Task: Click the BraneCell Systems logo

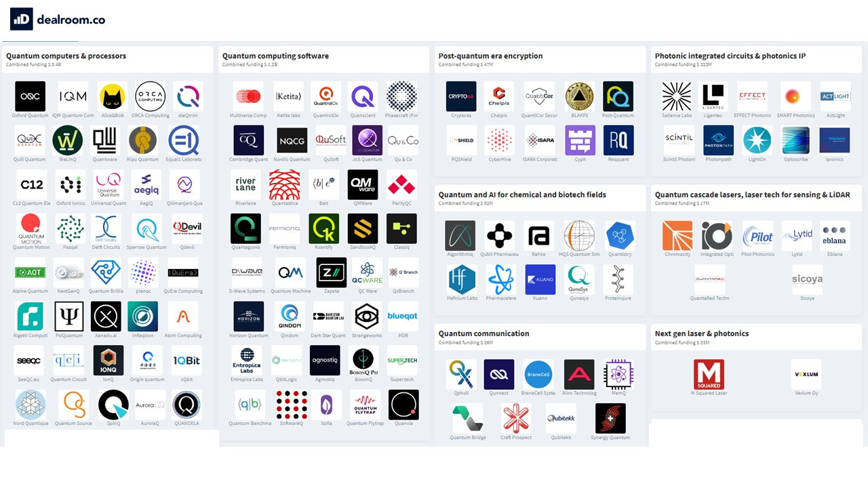Action: 538,374
